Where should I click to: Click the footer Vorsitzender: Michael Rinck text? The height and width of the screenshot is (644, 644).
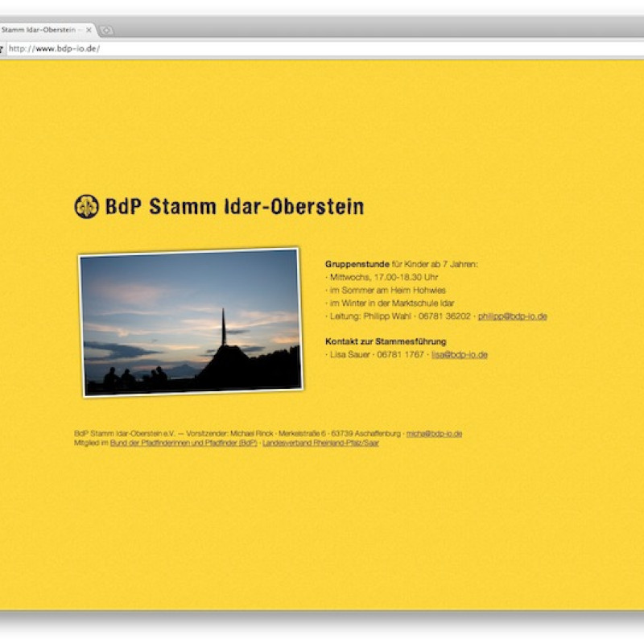pos(229,433)
